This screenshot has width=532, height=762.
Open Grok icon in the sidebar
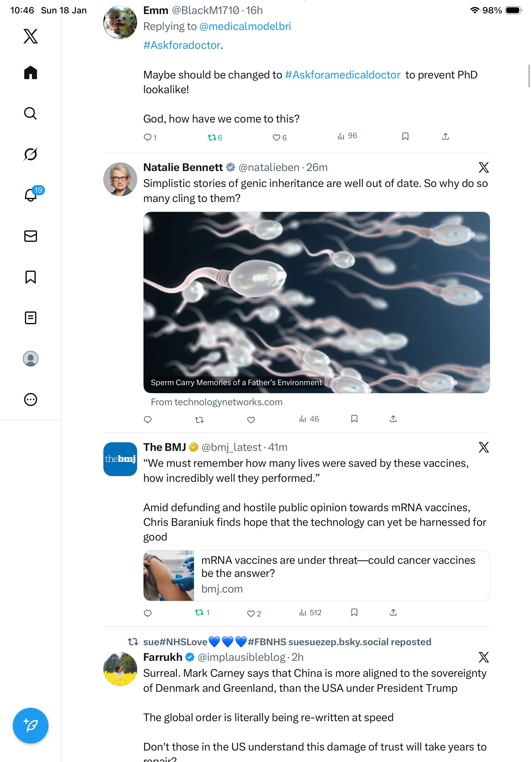31,154
